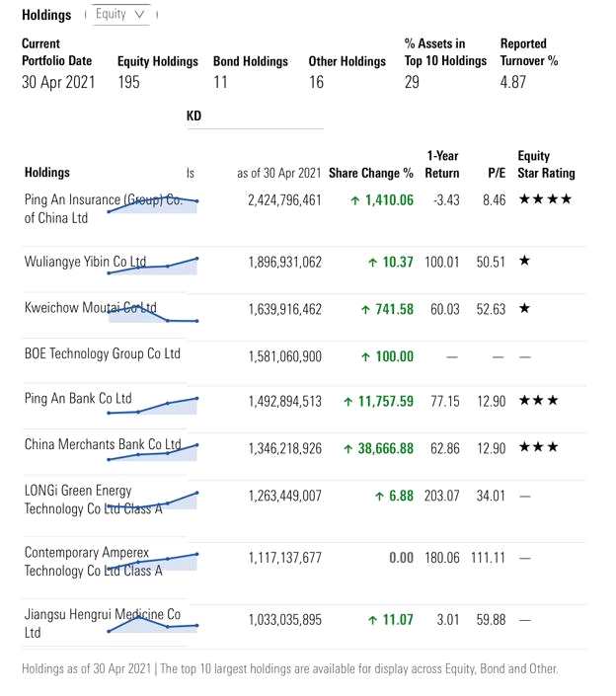The width and height of the screenshot is (616, 696).
Task: Click Ping An Bank sparkline trend chart
Action: point(153,406)
